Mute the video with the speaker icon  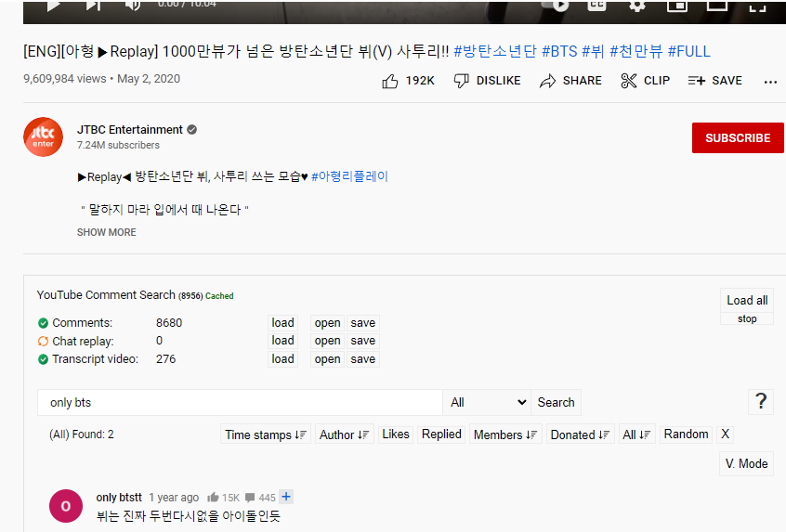pyautogui.click(x=132, y=5)
